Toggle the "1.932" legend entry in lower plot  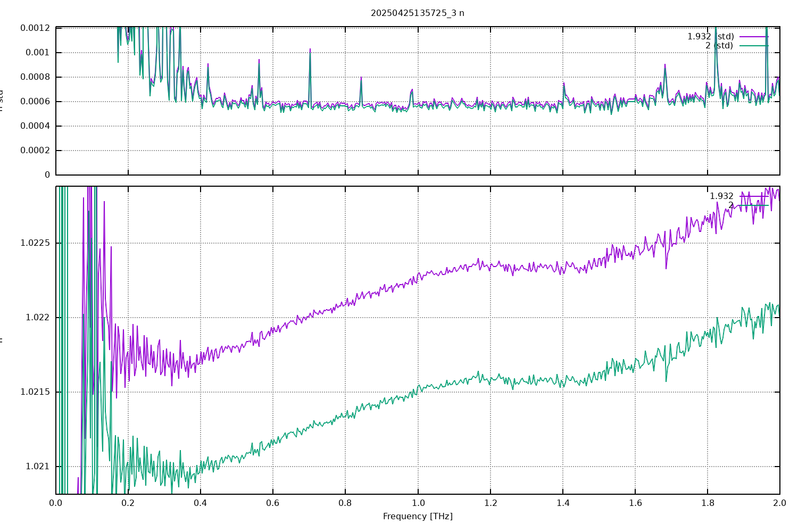click(721, 196)
